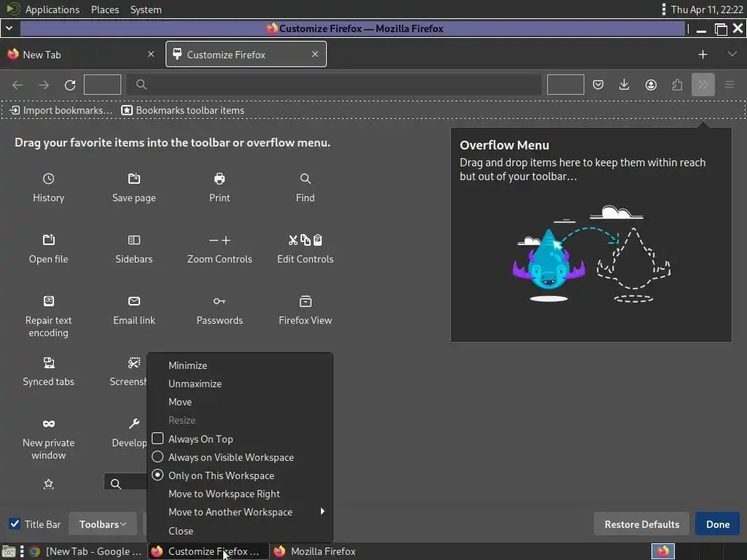The width and height of the screenshot is (747, 560).
Task: Switch to the Customize Firefox tab
Action: point(246,54)
